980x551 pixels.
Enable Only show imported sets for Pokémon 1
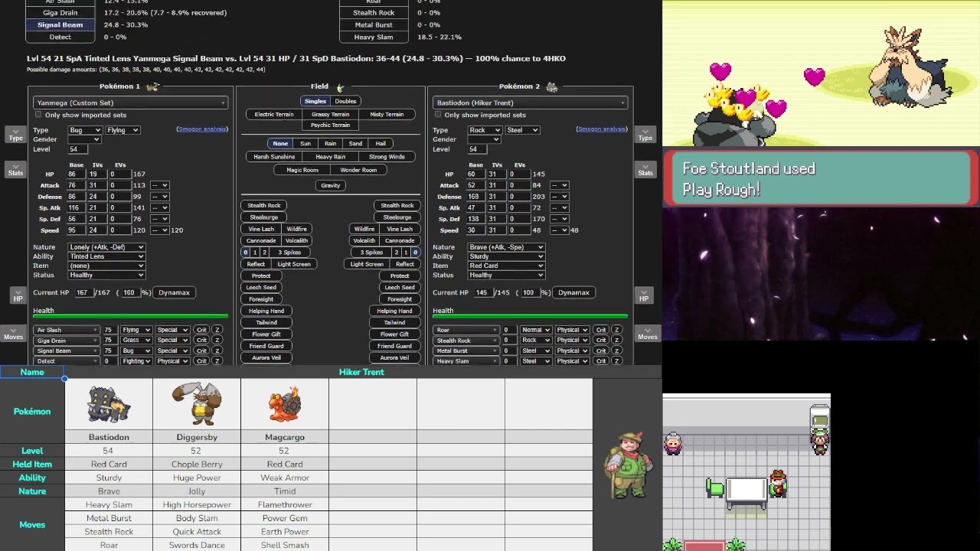(x=38, y=115)
